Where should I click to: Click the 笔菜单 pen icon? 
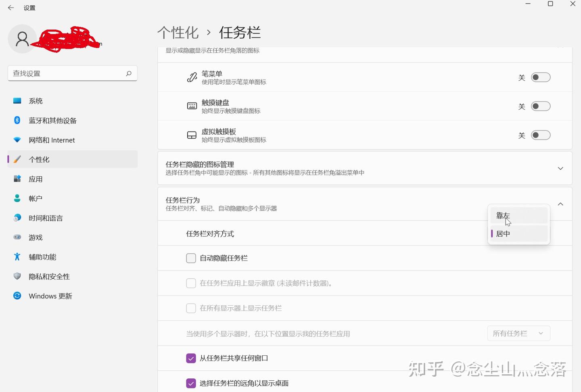click(192, 77)
